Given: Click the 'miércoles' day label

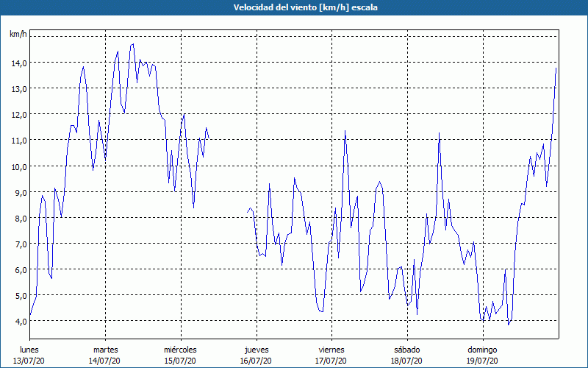Looking at the screenshot, I should (180, 350).
